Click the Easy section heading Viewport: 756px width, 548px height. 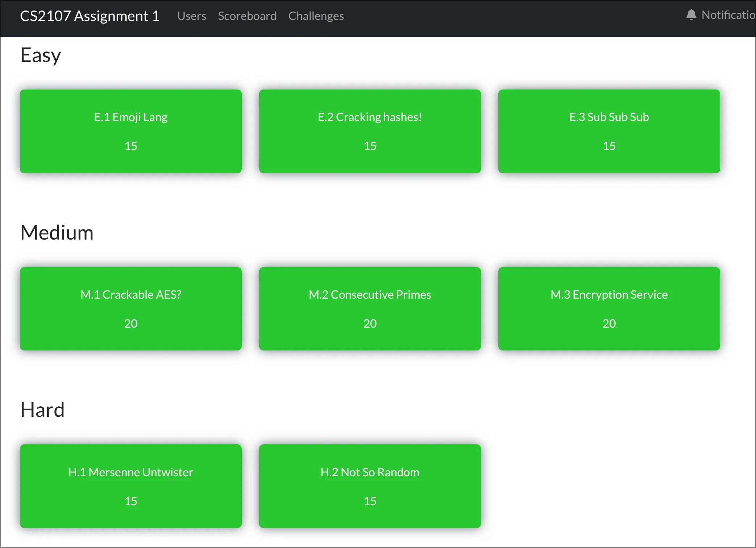tap(40, 55)
